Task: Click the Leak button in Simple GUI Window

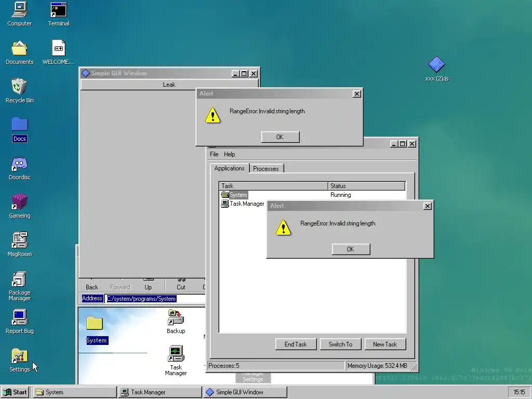Action: point(169,85)
